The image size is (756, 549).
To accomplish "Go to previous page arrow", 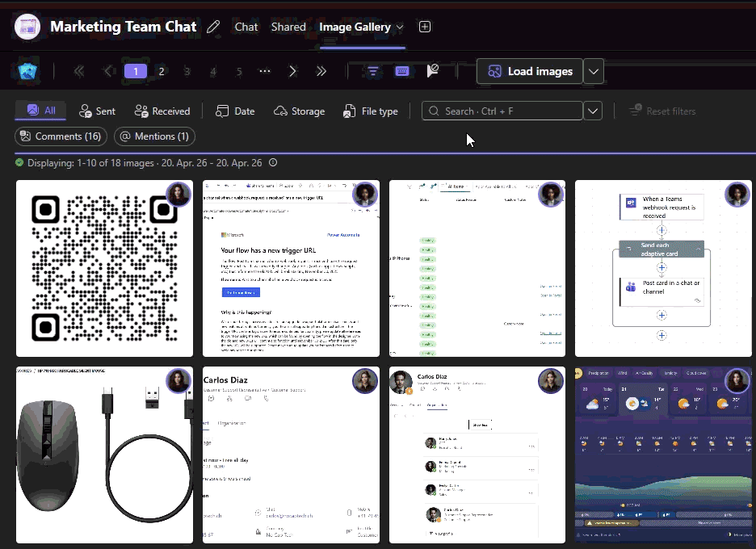I will 109,71.
